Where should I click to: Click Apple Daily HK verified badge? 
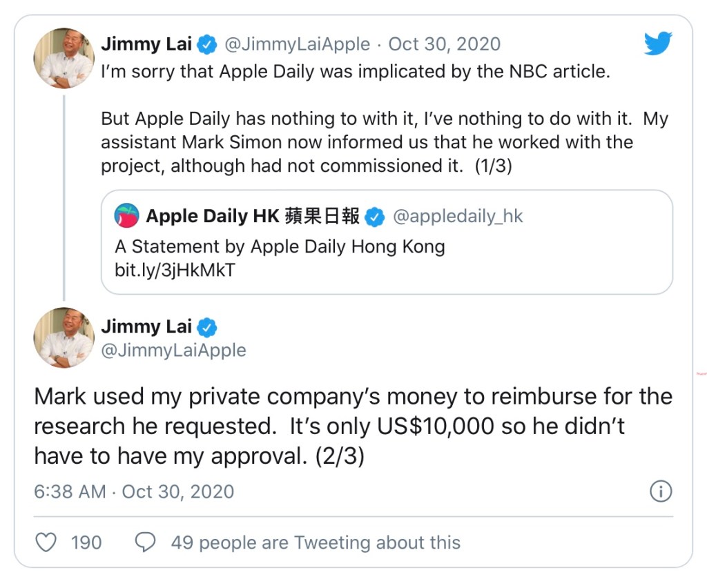point(375,217)
